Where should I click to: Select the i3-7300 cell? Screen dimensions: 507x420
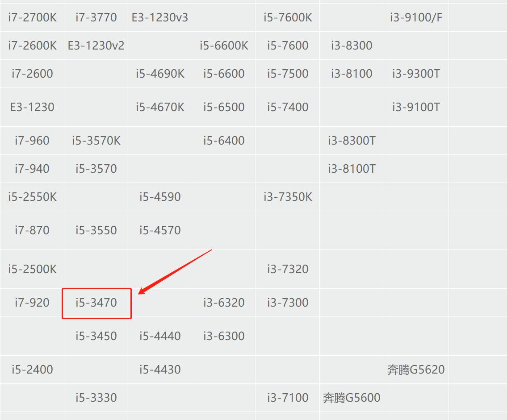(288, 303)
